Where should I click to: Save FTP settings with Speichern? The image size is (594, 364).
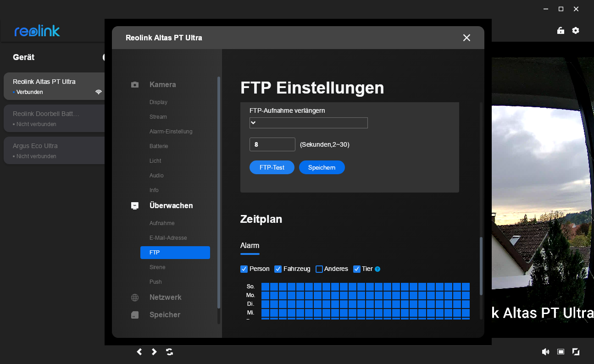tap(322, 167)
